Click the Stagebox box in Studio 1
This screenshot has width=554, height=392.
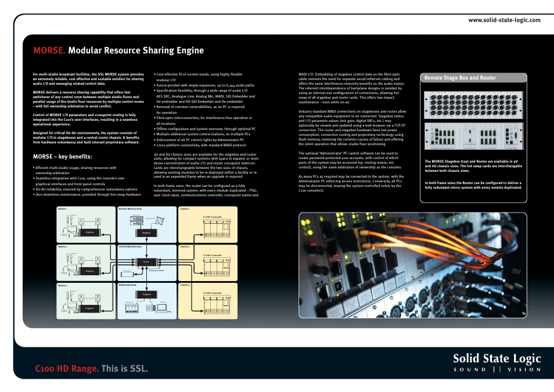[x=90, y=232]
